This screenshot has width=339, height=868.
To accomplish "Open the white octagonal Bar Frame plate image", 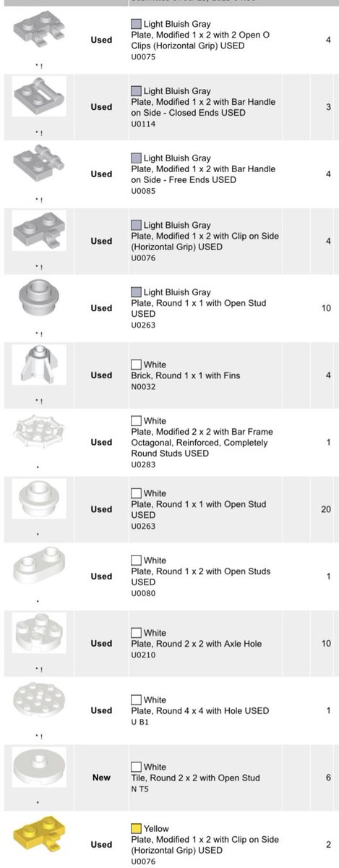I will tap(39, 432).
